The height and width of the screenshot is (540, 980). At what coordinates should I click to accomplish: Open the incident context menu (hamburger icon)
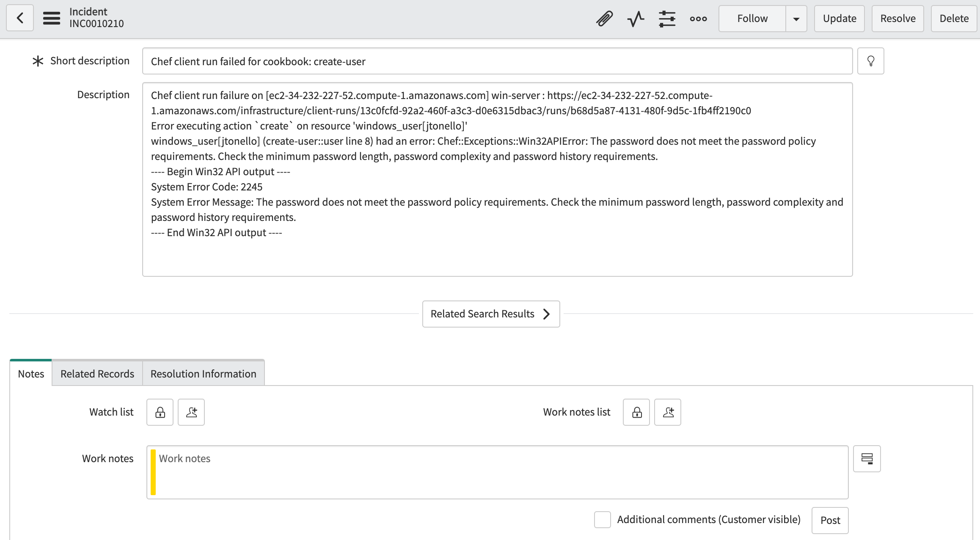pos(52,18)
